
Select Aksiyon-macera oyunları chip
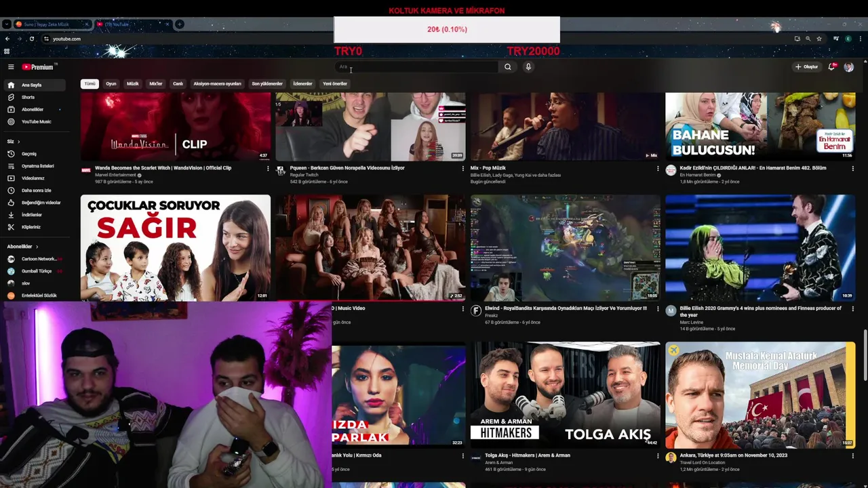(x=218, y=84)
